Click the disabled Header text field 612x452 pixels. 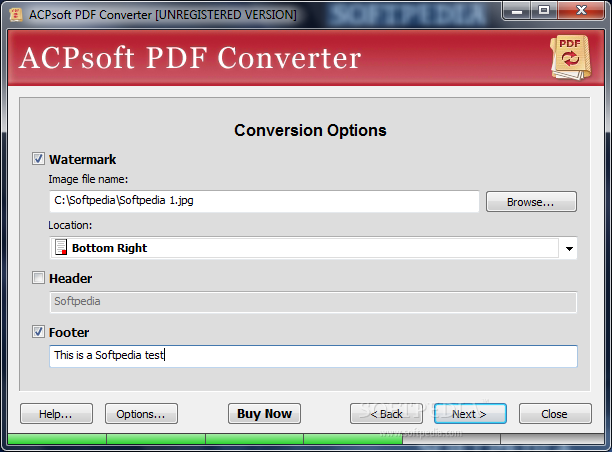313,302
